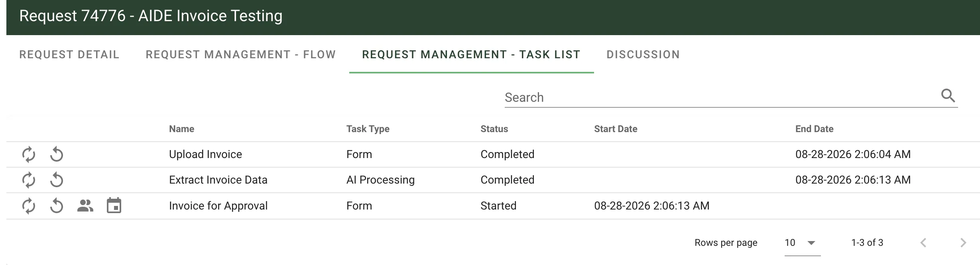
Task: Select the Extract Invoice Data task name
Action: 218,180
